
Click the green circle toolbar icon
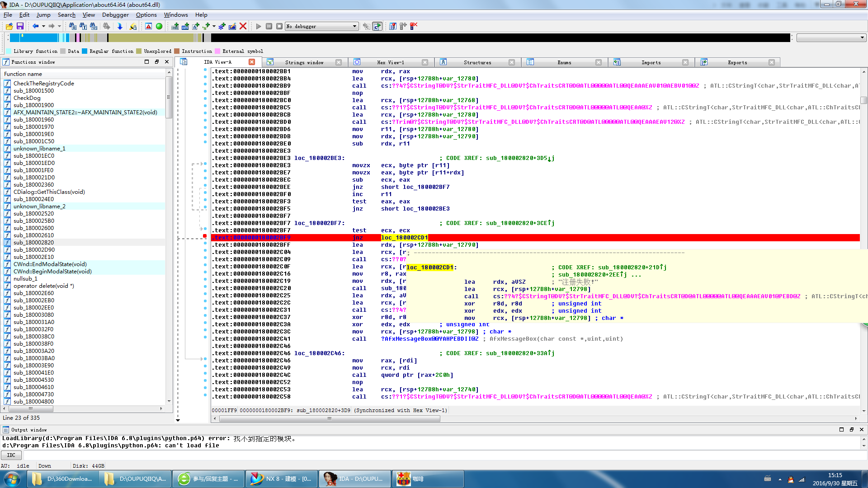[159, 26]
